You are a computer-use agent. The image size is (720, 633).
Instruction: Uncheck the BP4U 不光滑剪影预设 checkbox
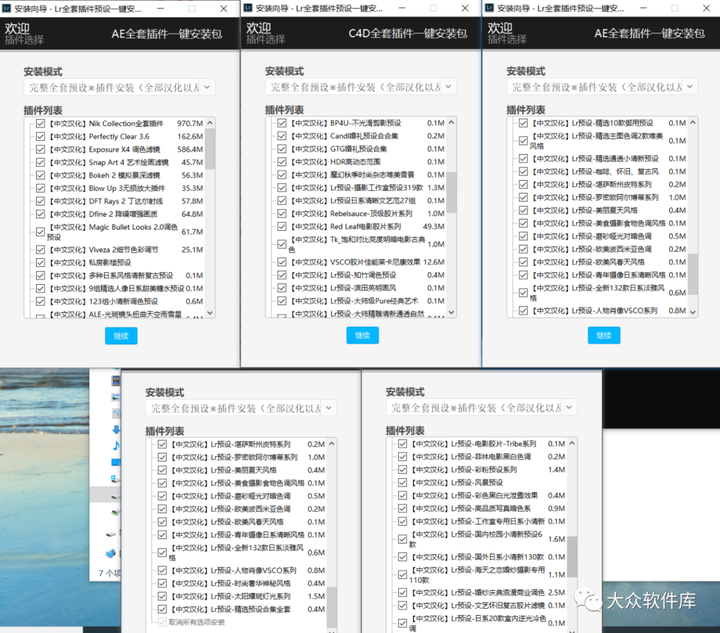point(282,123)
